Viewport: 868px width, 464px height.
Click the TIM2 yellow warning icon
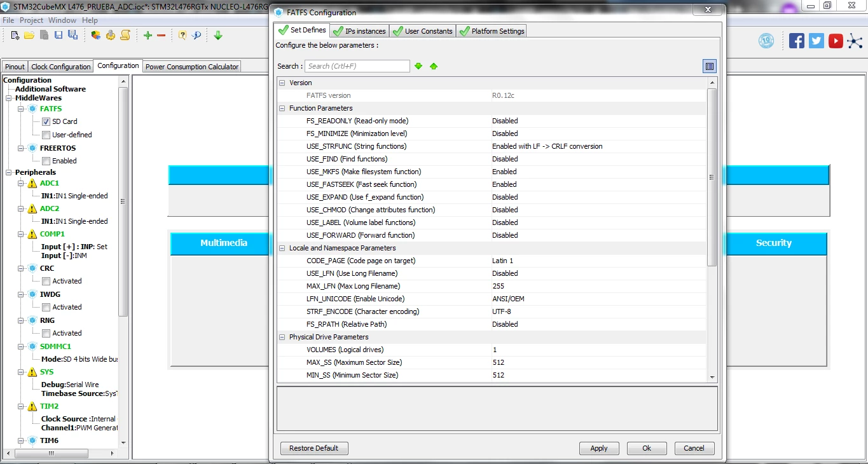coord(32,406)
